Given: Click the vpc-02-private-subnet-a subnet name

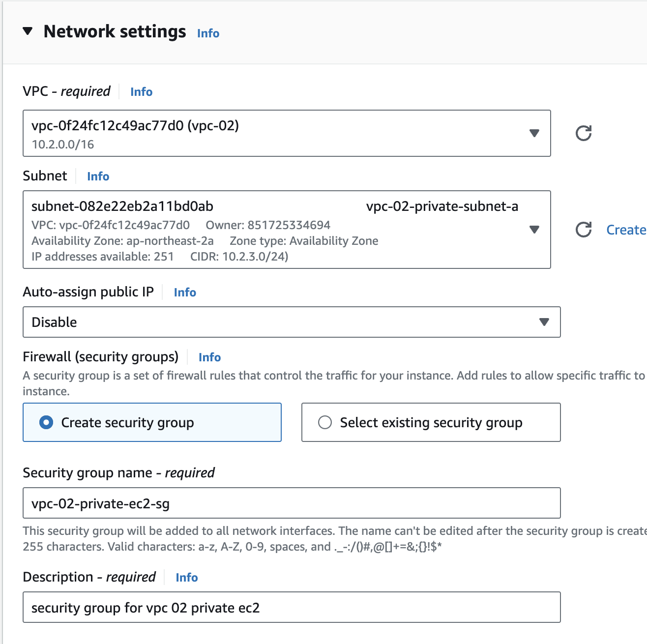Looking at the screenshot, I should click(442, 206).
